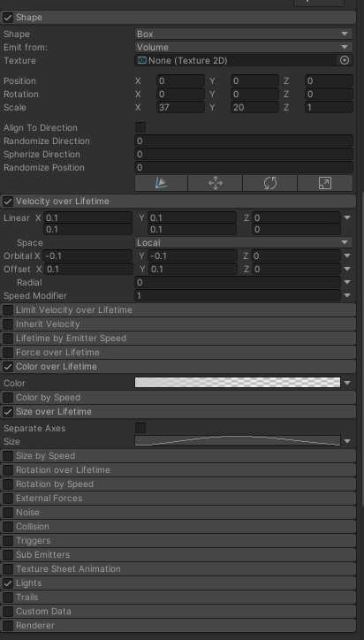The width and height of the screenshot is (364, 640).
Task: Open the Color gradient mode arrow
Action: point(347,383)
